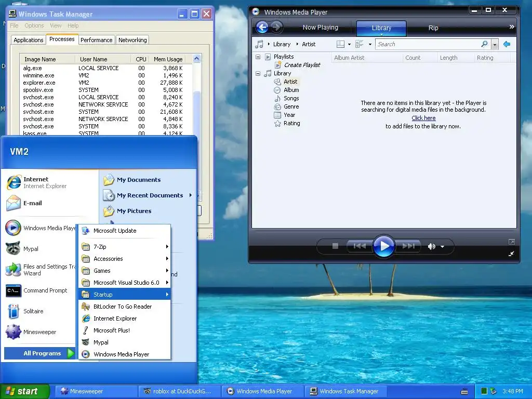Click the All Programs button
Screen dimensions: 532x399
coord(39,353)
